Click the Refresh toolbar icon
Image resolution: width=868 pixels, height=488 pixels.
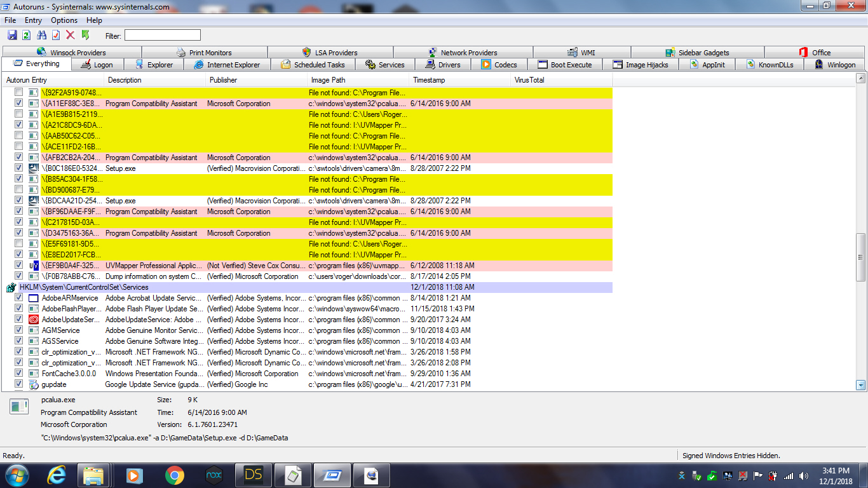pos(27,35)
